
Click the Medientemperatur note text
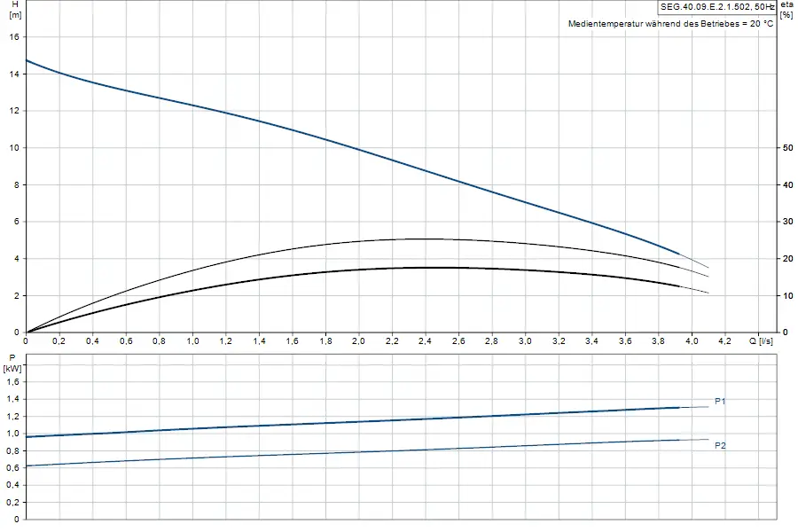pos(671,23)
